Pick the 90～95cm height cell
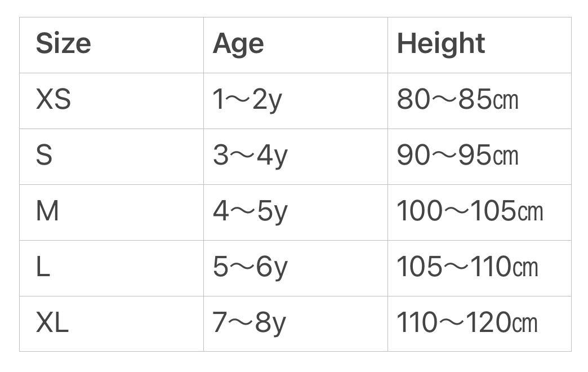The width and height of the screenshot is (588, 372). pos(457,156)
